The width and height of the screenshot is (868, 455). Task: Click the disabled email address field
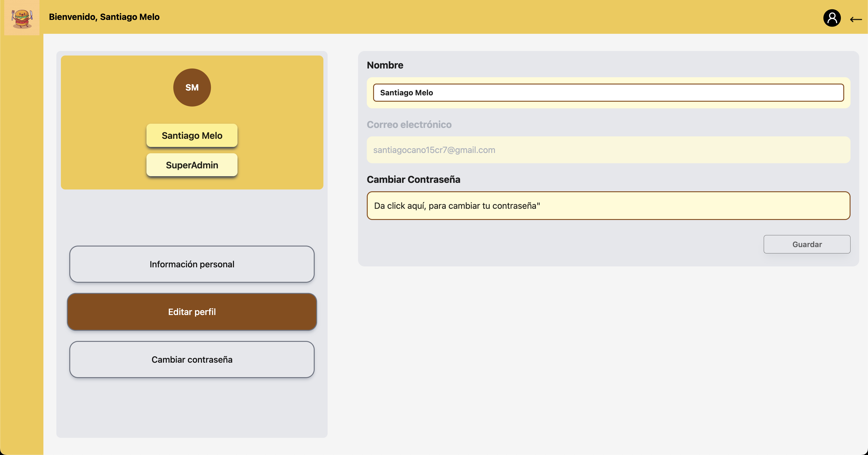(608, 150)
